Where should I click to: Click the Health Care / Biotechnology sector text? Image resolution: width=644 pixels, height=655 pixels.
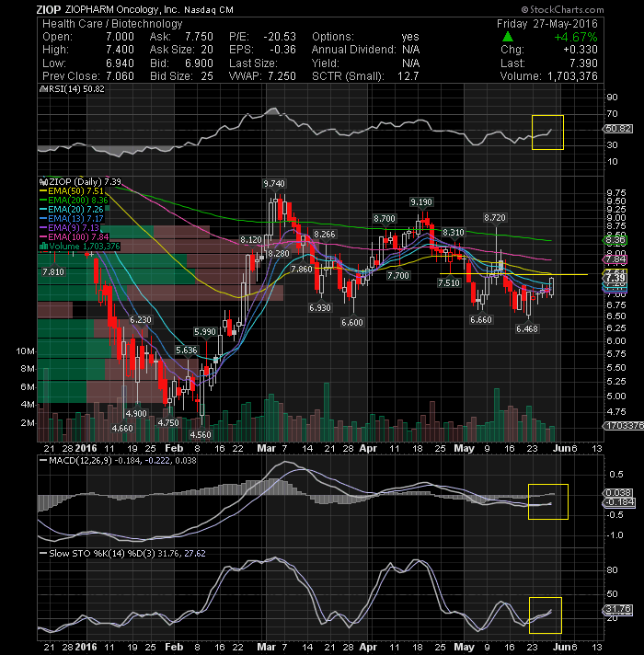112,24
